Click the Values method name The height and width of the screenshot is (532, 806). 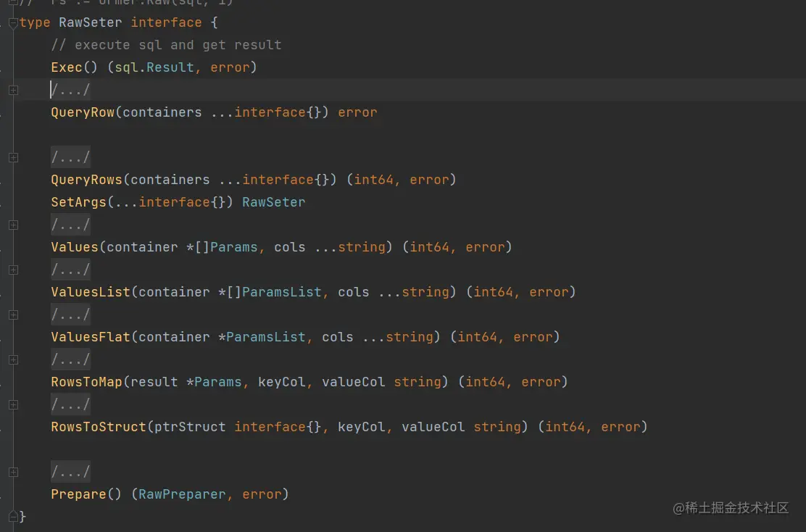click(x=75, y=247)
